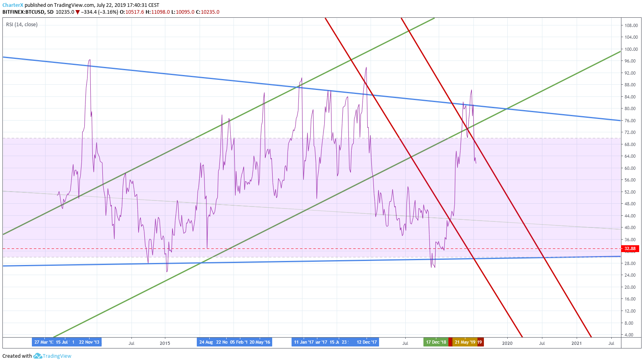
Task: Click the 2021 time axis label
Action: click(x=577, y=343)
